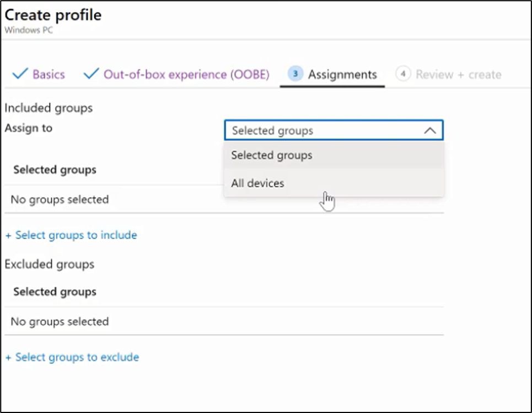Click the Excluded groups section label

[x=50, y=264]
